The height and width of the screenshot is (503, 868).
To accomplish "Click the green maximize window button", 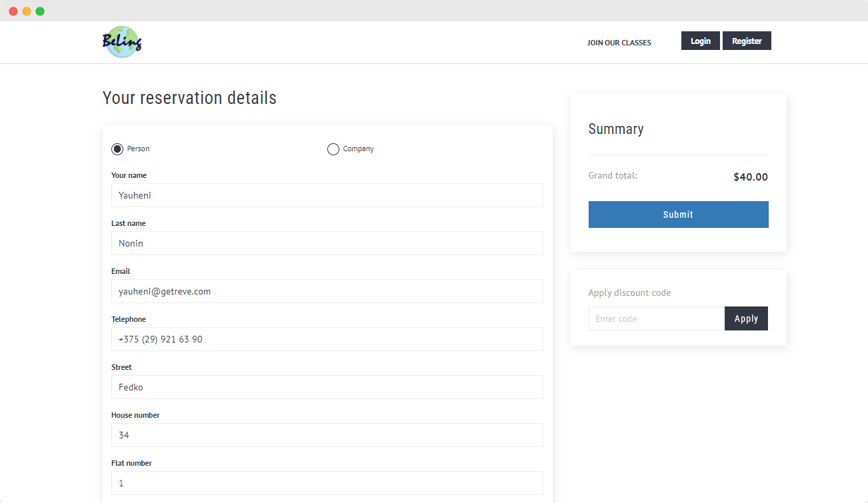I will tap(40, 11).
